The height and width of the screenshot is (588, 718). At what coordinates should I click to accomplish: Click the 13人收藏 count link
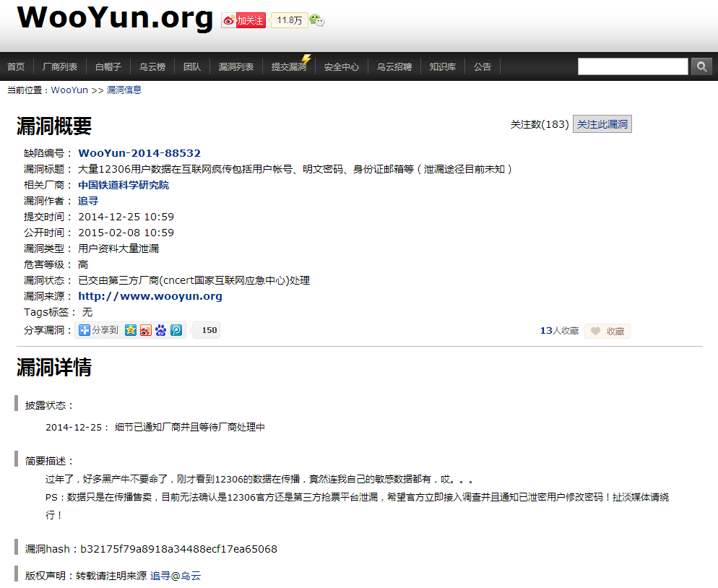[560, 331]
